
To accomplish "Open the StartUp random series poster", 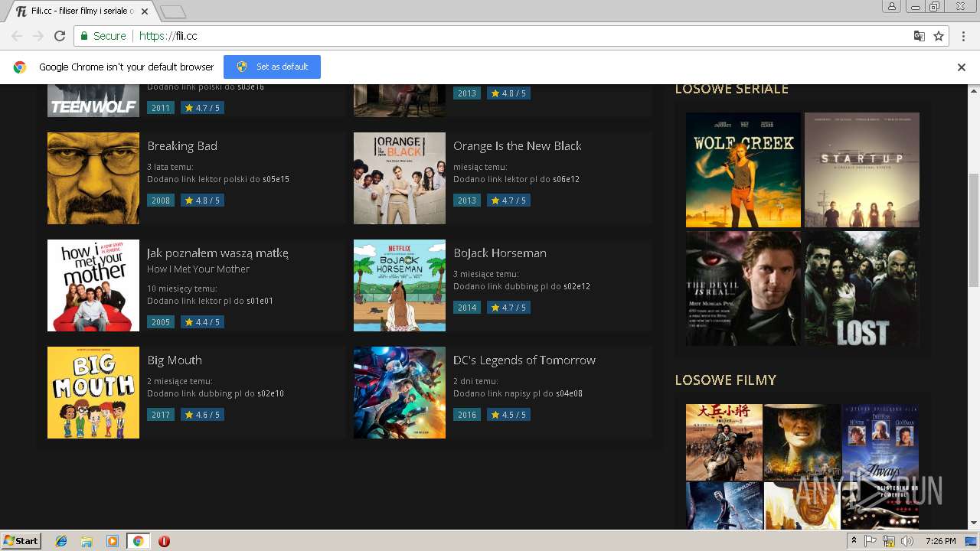I will [x=862, y=170].
